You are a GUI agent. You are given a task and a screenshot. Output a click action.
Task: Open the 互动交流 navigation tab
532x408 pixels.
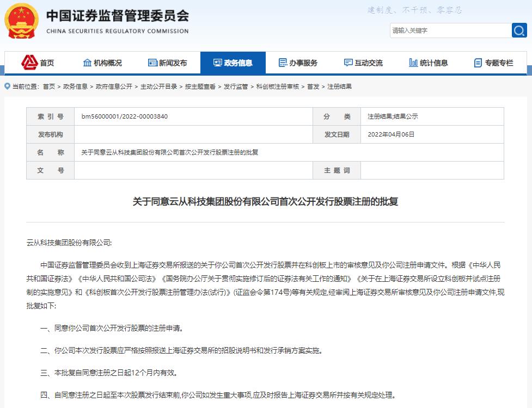click(x=363, y=63)
